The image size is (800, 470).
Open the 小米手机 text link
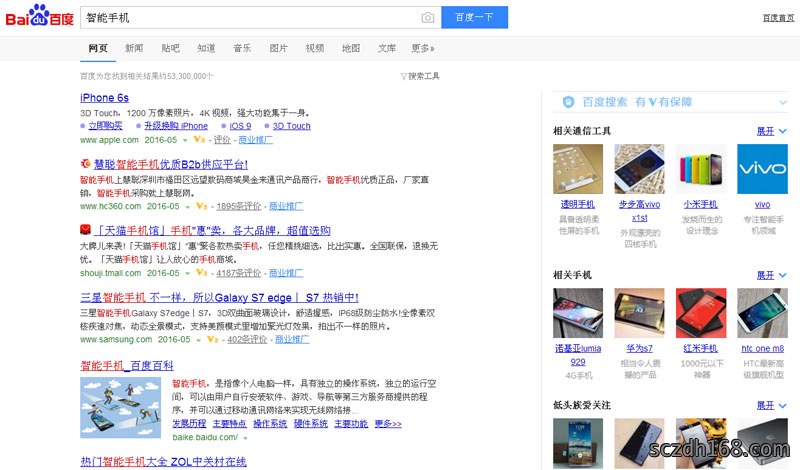point(701,204)
